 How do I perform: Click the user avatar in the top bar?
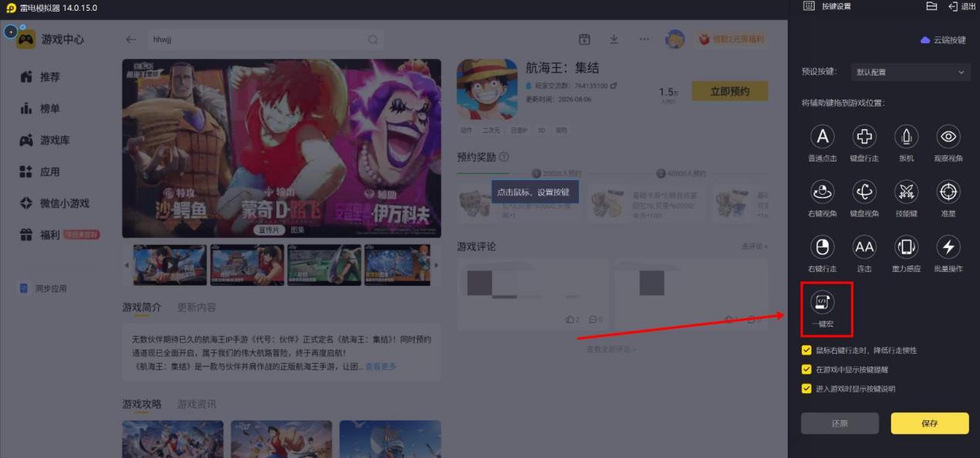pyautogui.click(x=675, y=39)
